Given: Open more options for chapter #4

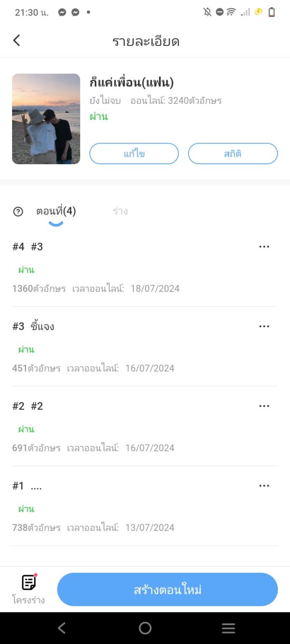Looking at the screenshot, I should click(x=264, y=247).
